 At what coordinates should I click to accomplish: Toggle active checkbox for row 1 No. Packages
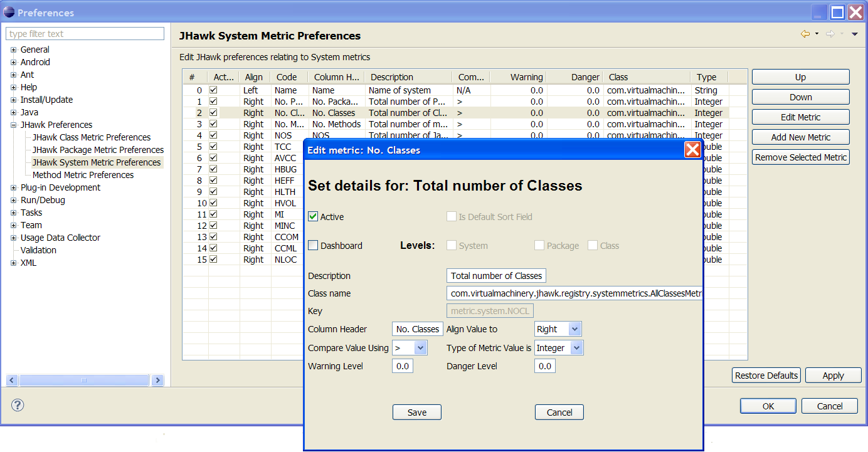pos(213,102)
